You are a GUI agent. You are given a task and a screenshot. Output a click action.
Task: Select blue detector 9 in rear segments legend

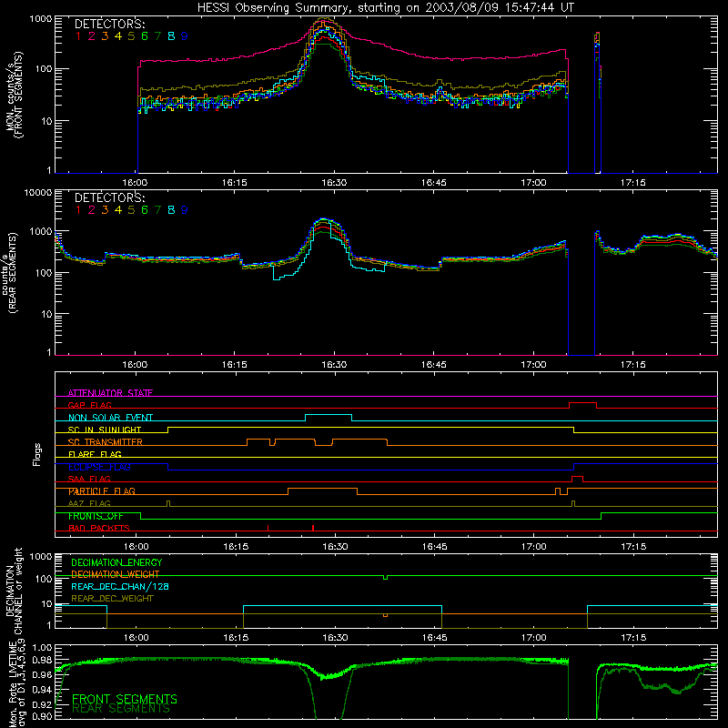185,210
